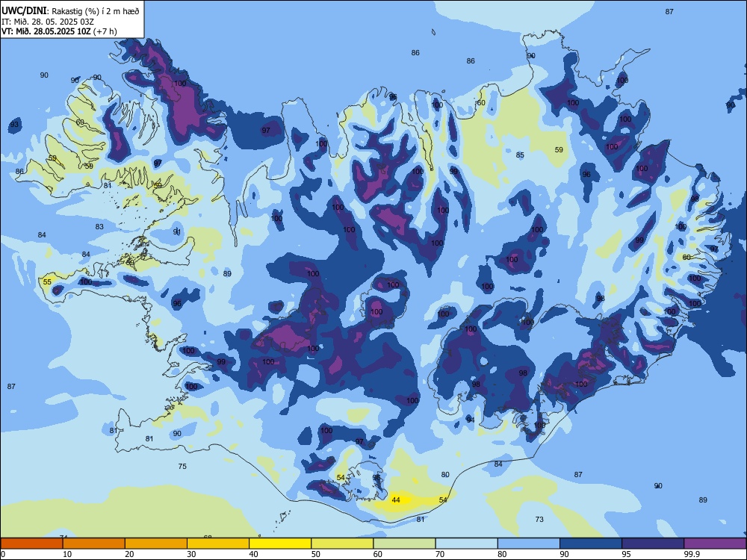The image size is (747, 560).
Task: Click the dark orange 0–10 legend swatch
Action: pyautogui.click(x=31, y=544)
